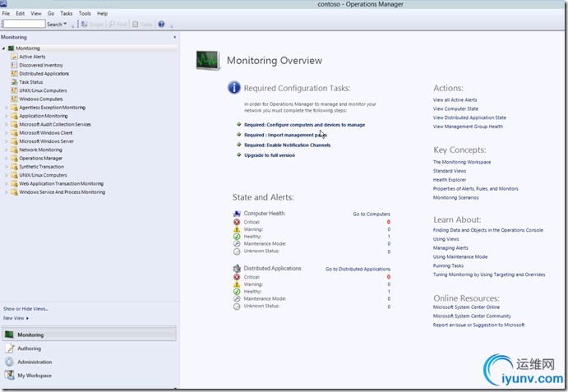This screenshot has width=568, height=392.
Task: Click Upgrade to full version link
Action: pos(270,155)
